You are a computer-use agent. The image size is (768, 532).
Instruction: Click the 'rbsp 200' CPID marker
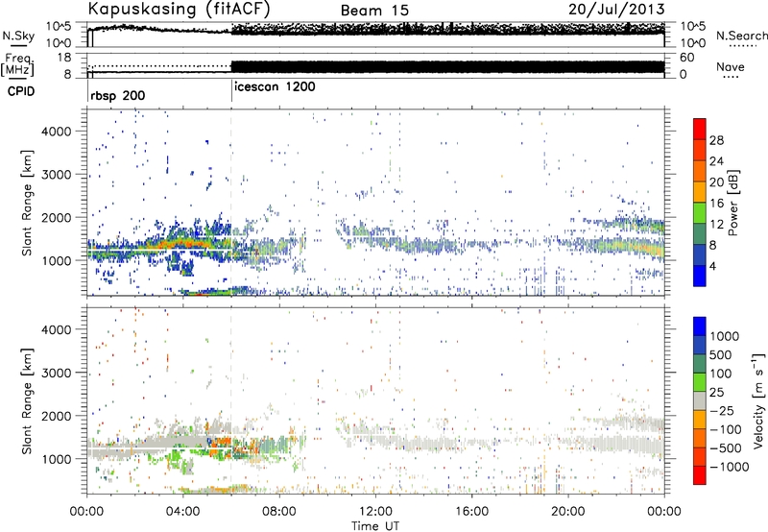[x=117, y=95]
